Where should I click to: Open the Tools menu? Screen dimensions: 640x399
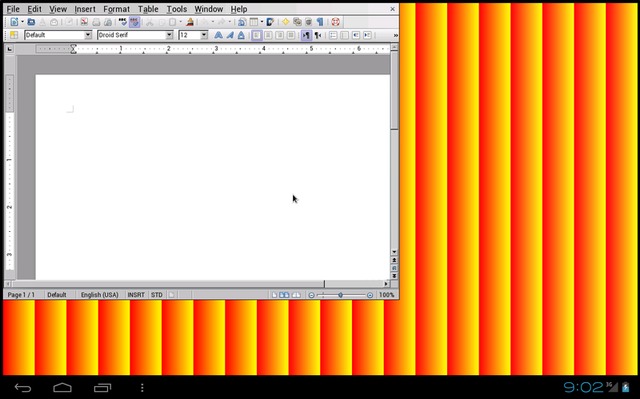(x=177, y=9)
